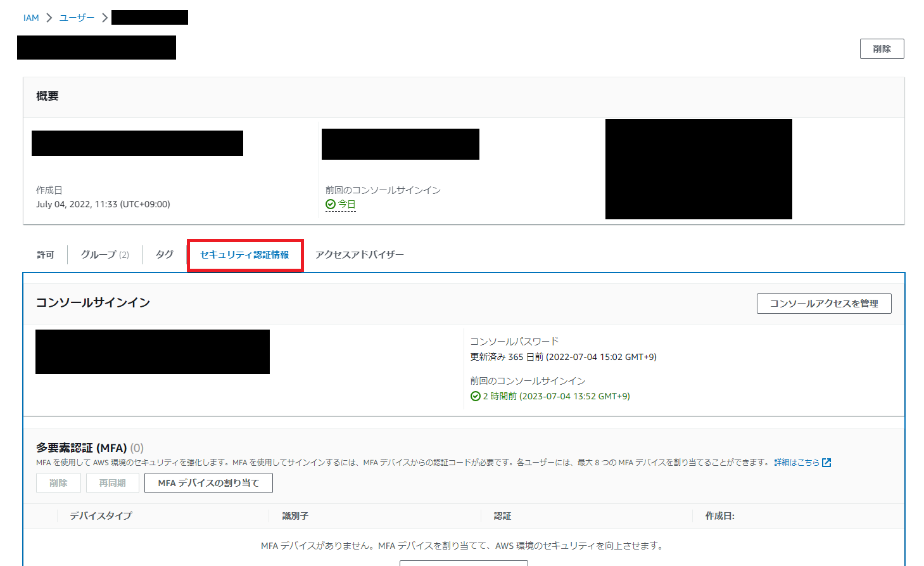The height and width of the screenshot is (566, 924).
Task: Click the デバイスタイプ column header
Action: (x=101, y=515)
